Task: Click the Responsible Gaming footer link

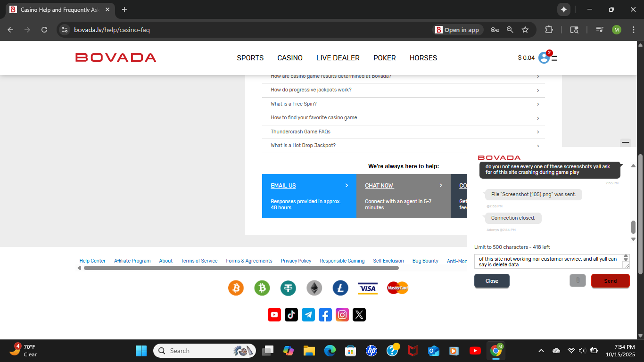Action: click(342, 261)
